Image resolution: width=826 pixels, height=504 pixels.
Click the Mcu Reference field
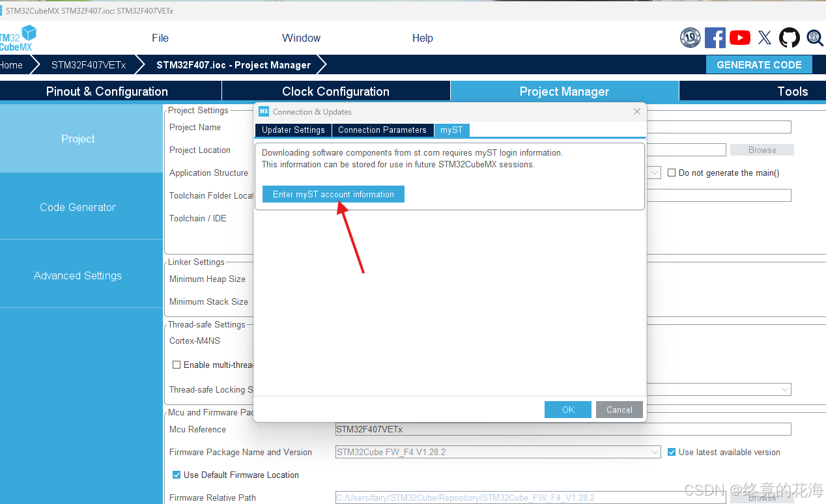563,429
